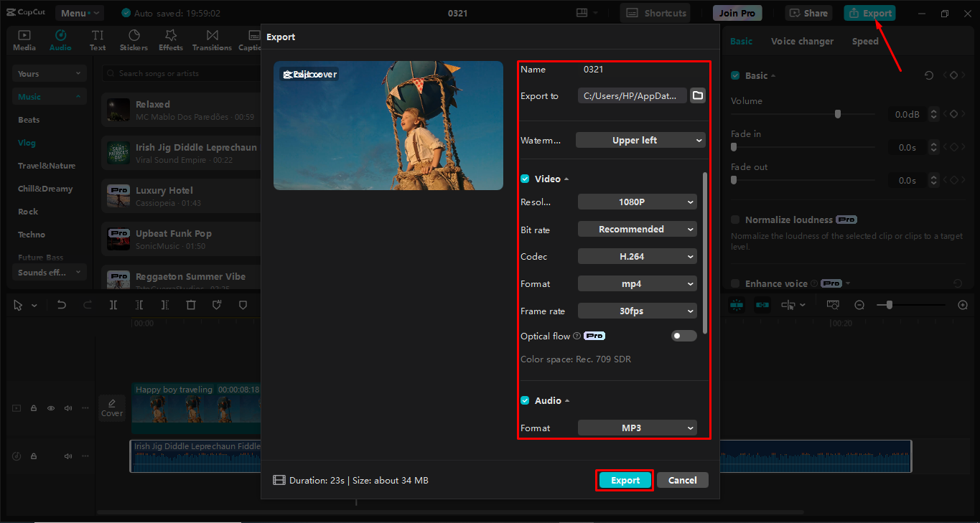Toggle the Optical flow Pro switch

click(683, 335)
